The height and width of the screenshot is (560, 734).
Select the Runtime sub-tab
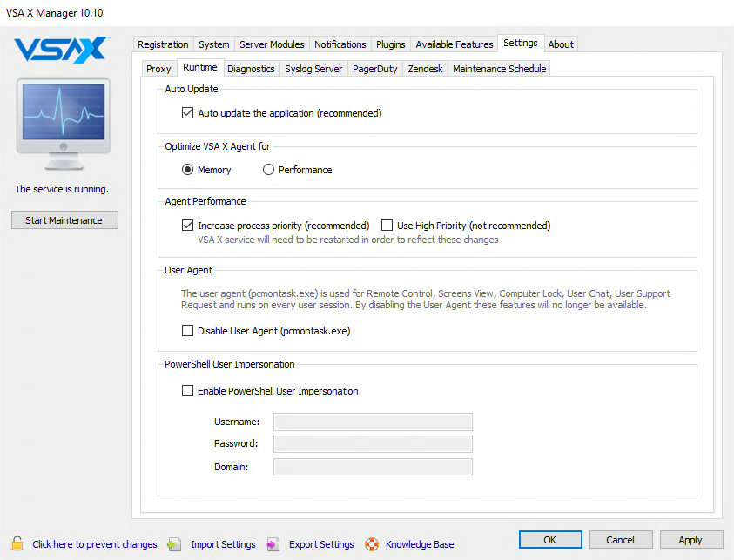tap(200, 67)
